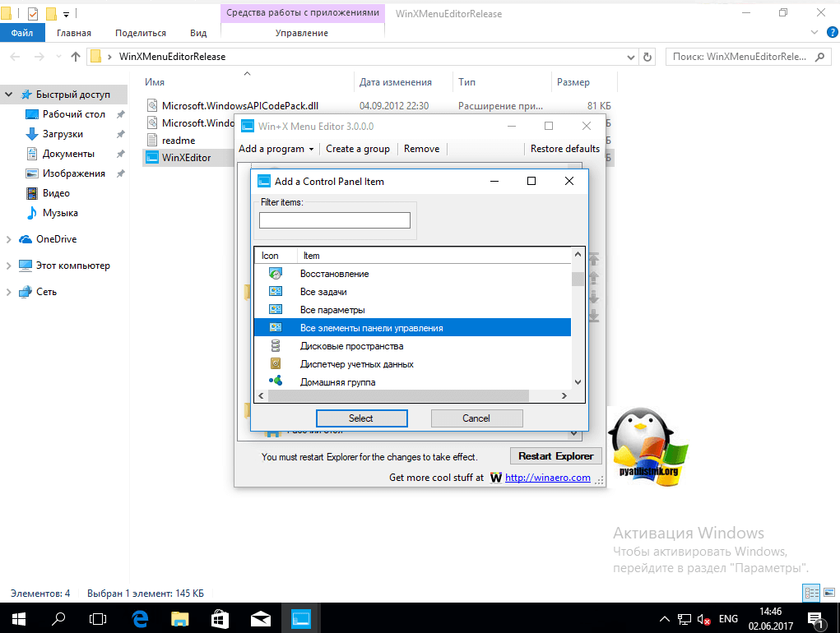Screen dimensions: 840x633
Task: Expand the Сеть tree node
Action: point(8,292)
